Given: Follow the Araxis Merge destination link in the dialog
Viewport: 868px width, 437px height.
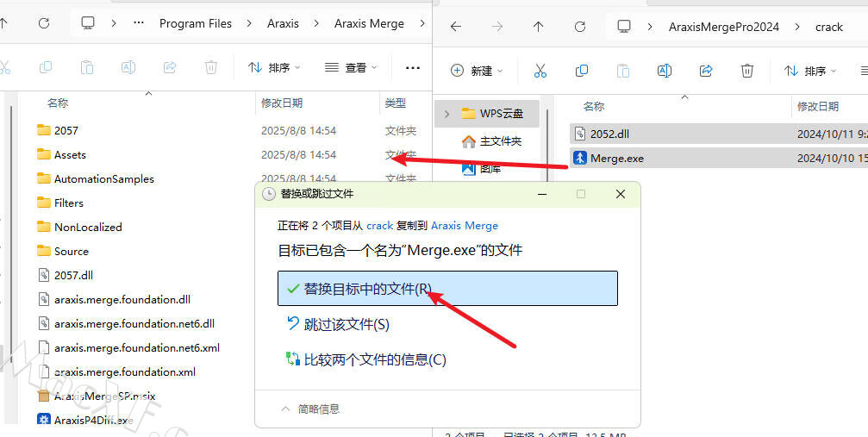Looking at the screenshot, I should tap(465, 226).
